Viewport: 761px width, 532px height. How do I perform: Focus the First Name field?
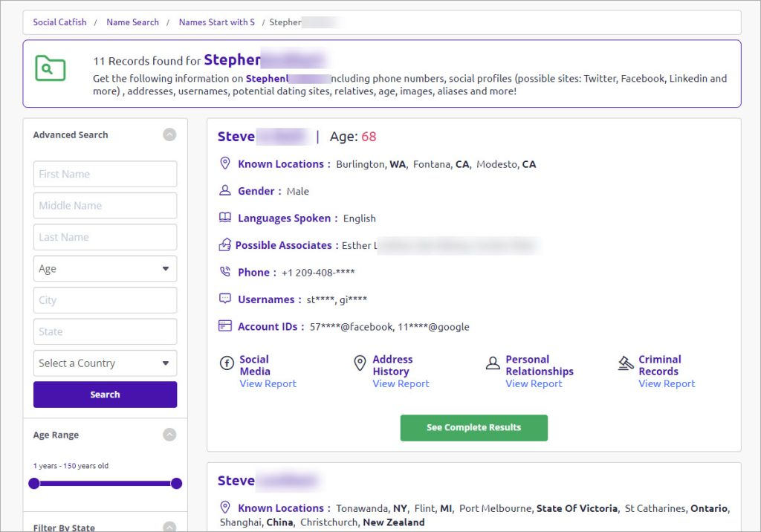click(x=105, y=174)
